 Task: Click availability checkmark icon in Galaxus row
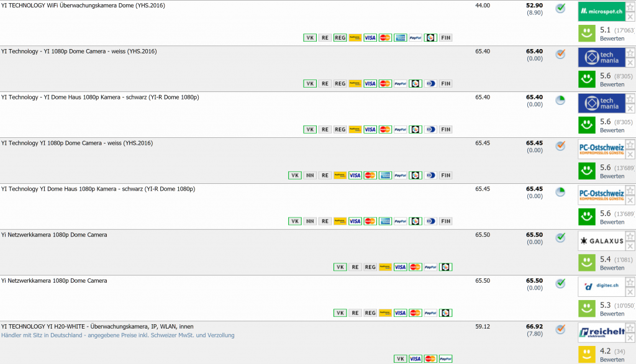pos(560,237)
